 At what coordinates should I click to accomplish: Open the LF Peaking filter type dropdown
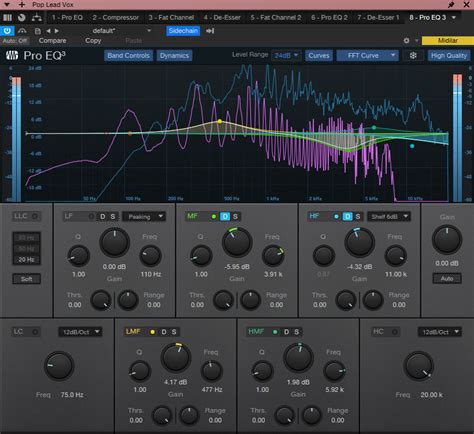coord(144,217)
